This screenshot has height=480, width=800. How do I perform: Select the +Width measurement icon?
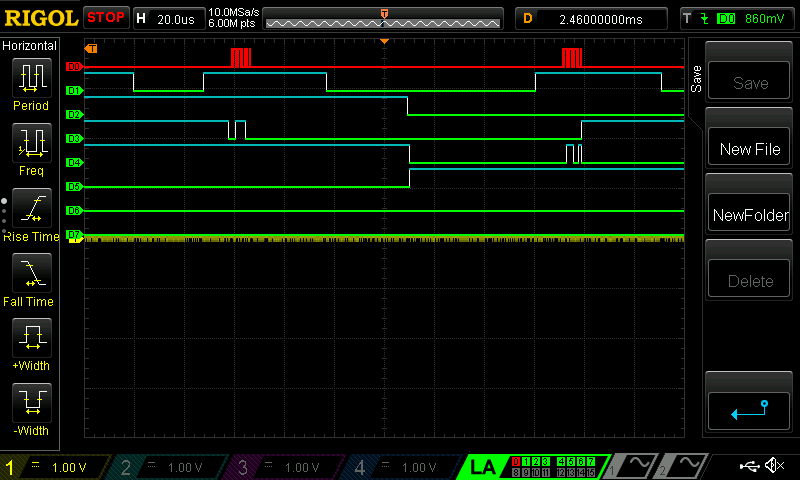coord(32,337)
